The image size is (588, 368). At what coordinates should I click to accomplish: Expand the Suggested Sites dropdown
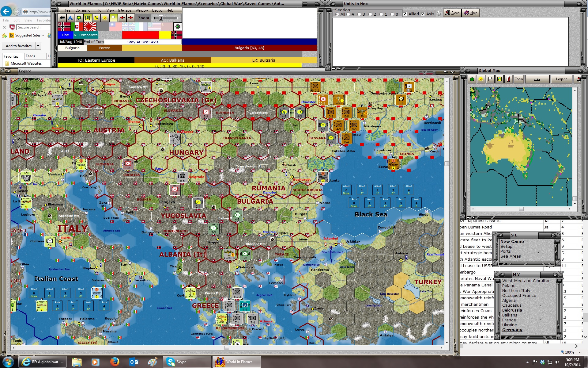(43, 35)
